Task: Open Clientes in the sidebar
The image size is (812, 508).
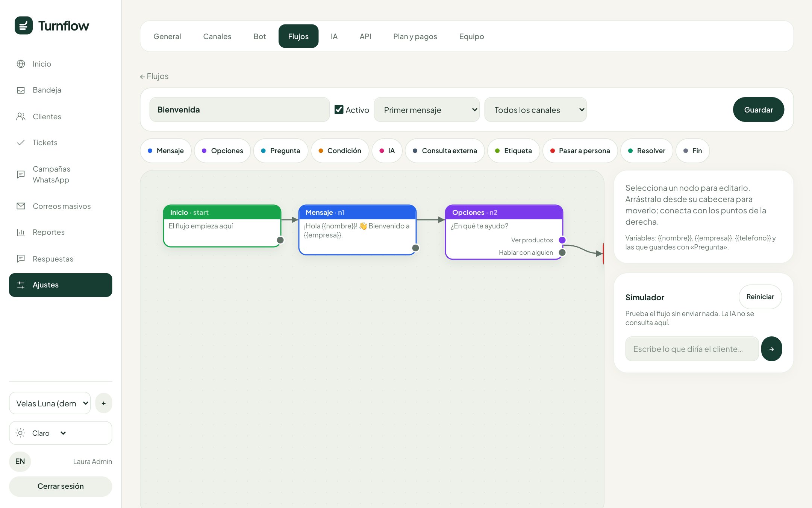Action: pyautogui.click(x=61, y=117)
